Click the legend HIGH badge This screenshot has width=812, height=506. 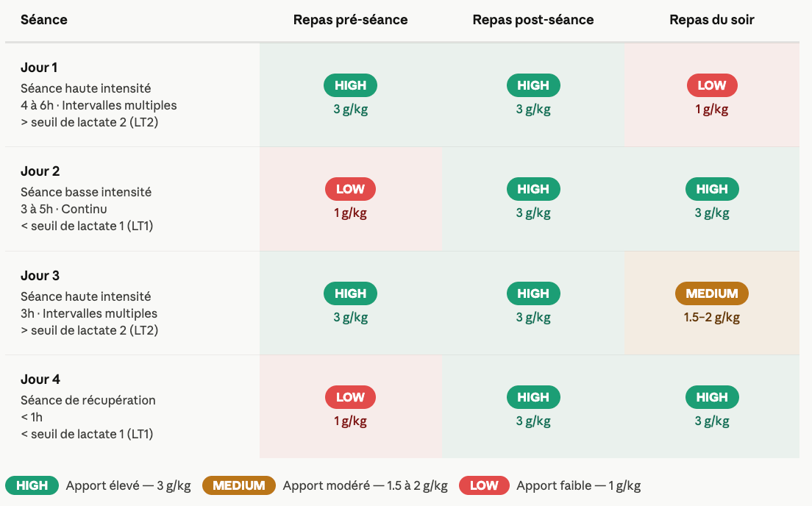pos(32,485)
